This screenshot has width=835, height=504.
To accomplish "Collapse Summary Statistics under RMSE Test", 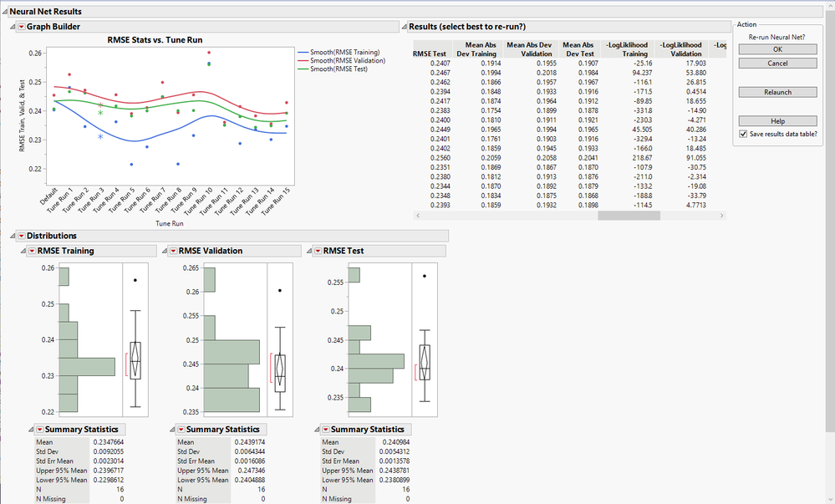I will point(317,430).
